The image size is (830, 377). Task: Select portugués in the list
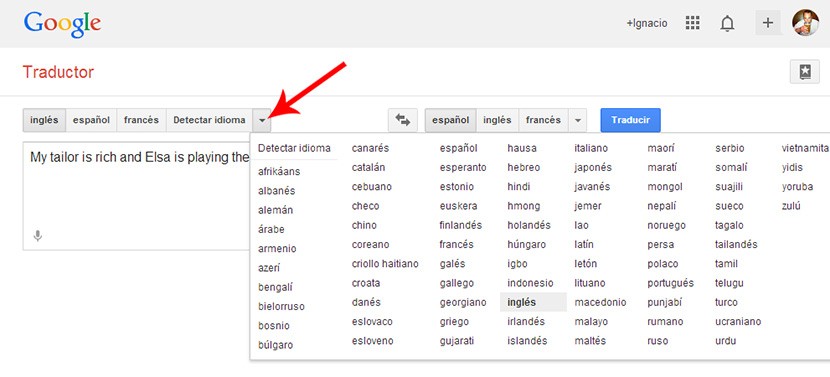[670, 283]
